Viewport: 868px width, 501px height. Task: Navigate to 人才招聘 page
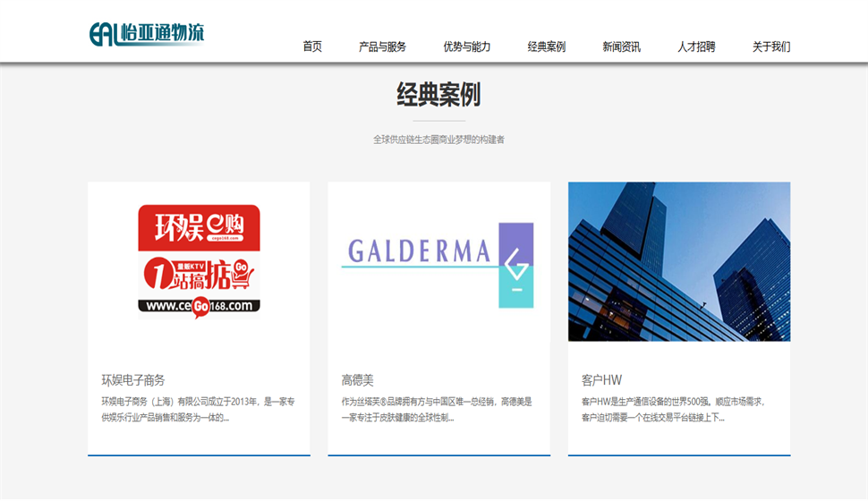696,47
